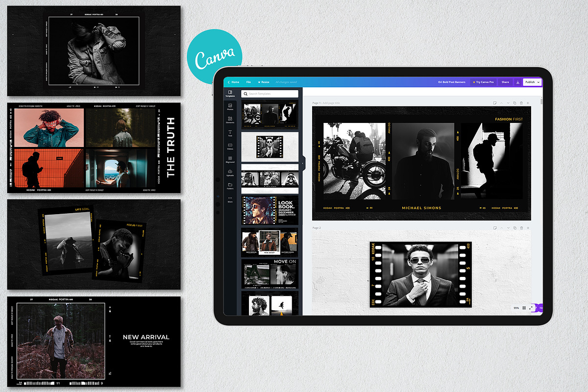Screen dimensions: 588x392
Task: Duplicate Page 2
Action: (x=514, y=228)
